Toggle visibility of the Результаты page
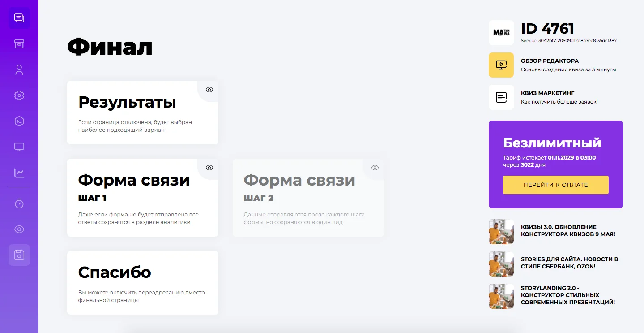 209,90
